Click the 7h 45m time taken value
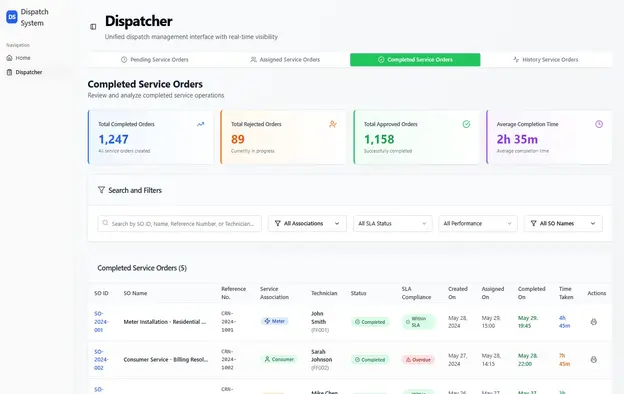Image resolution: width=624 pixels, height=394 pixels. (564, 359)
